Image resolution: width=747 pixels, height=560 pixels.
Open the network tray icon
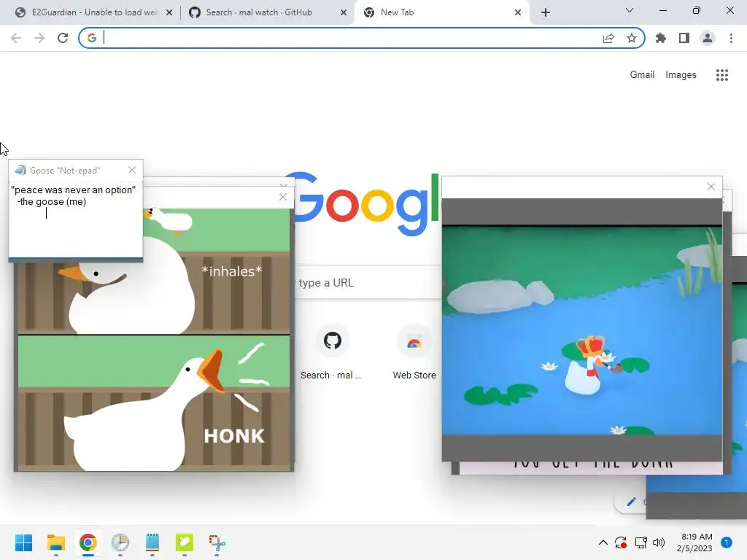(640, 542)
